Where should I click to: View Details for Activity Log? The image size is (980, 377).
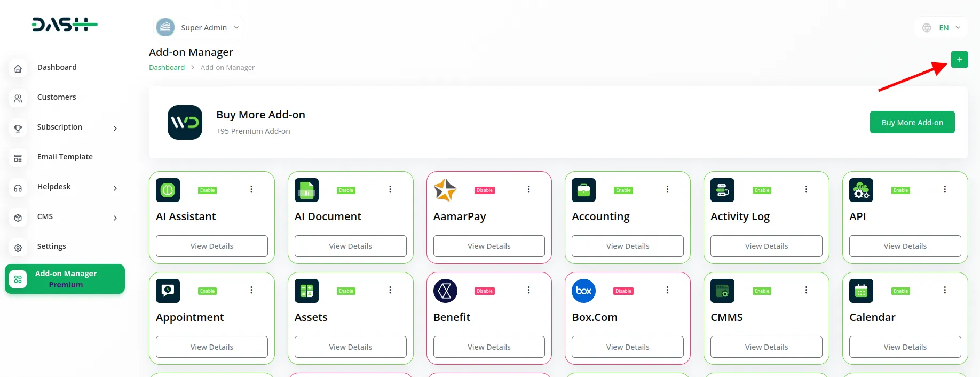(x=766, y=246)
